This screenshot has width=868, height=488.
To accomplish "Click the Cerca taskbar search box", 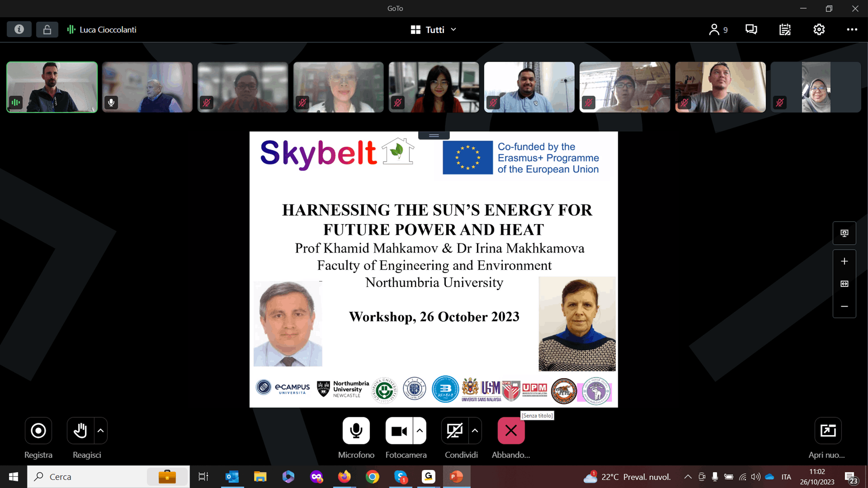I will [x=108, y=477].
